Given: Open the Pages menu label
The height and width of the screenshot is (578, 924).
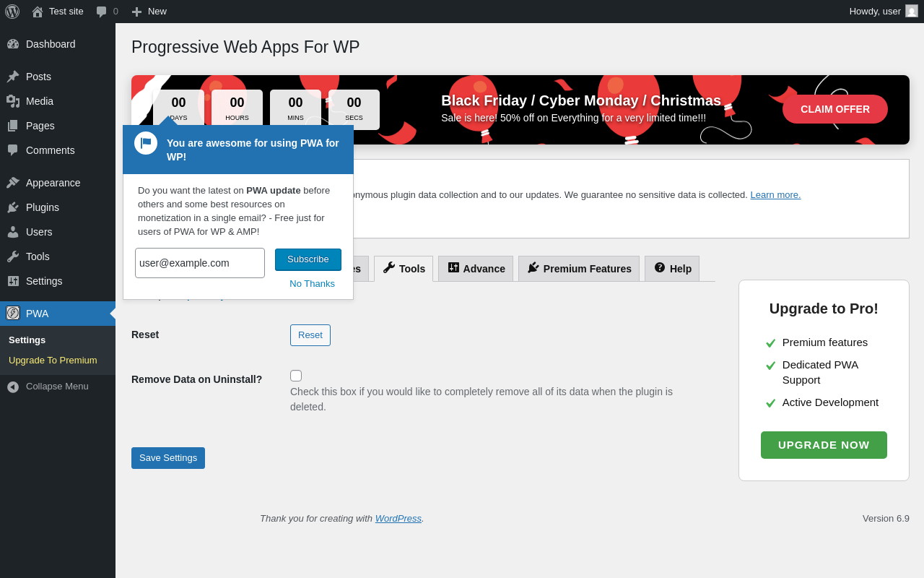Looking at the screenshot, I should coord(40,126).
